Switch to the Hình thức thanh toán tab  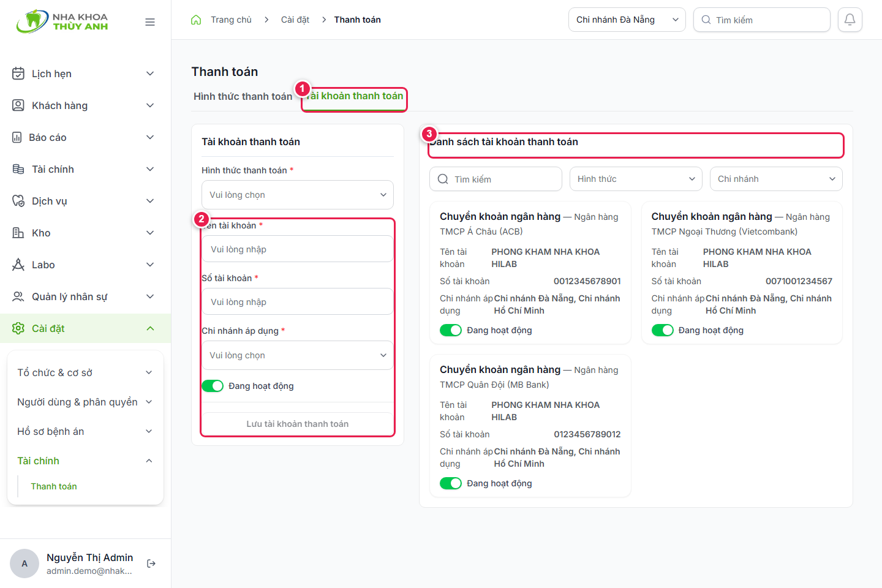(x=243, y=96)
